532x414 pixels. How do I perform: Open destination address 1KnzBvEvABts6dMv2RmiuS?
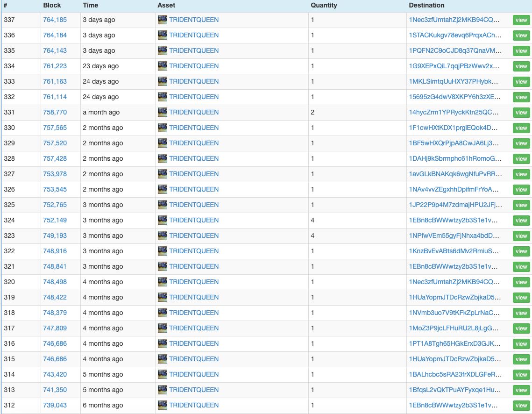[454, 251]
